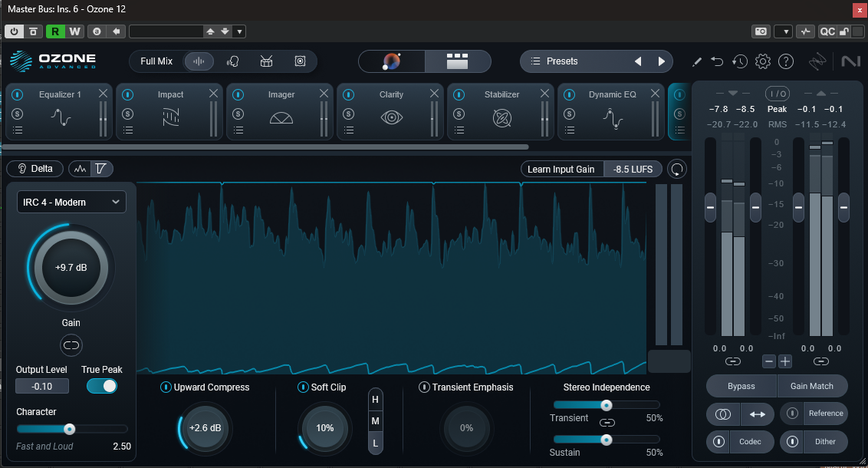Toggle the Reference power button
The width and height of the screenshot is (868, 468).
click(792, 414)
